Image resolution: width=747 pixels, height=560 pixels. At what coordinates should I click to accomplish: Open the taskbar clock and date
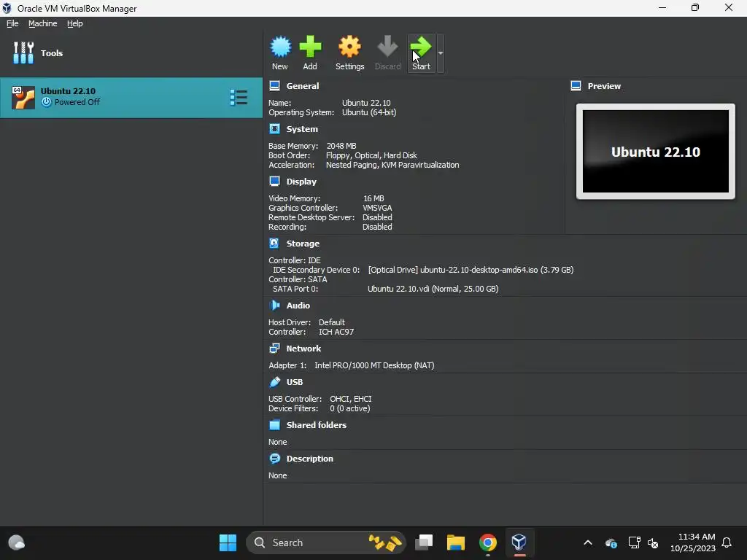coord(693,542)
